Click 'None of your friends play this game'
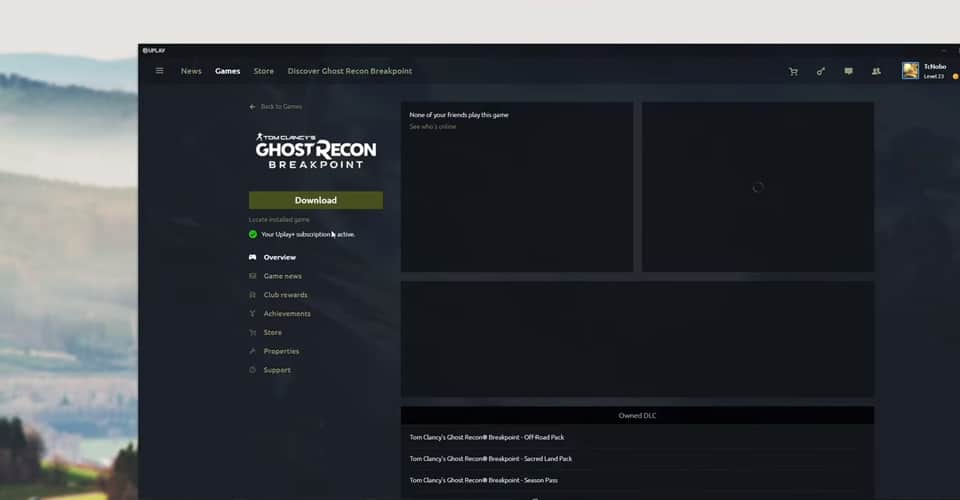The width and height of the screenshot is (960, 500). (459, 115)
